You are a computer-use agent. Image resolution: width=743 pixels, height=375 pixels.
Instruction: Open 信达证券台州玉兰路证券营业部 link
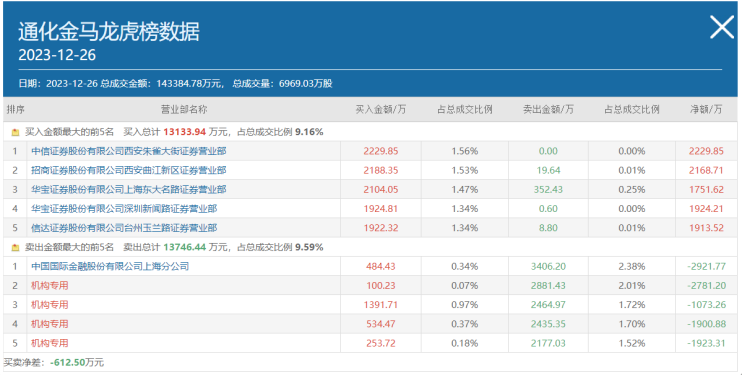(x=124, y=228)
